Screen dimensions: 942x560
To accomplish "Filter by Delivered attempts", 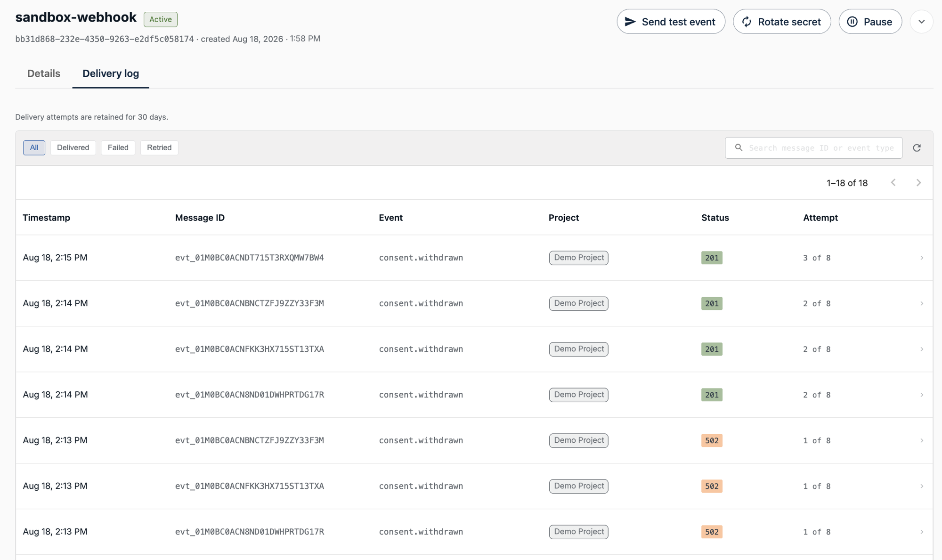I will (73, 148).
